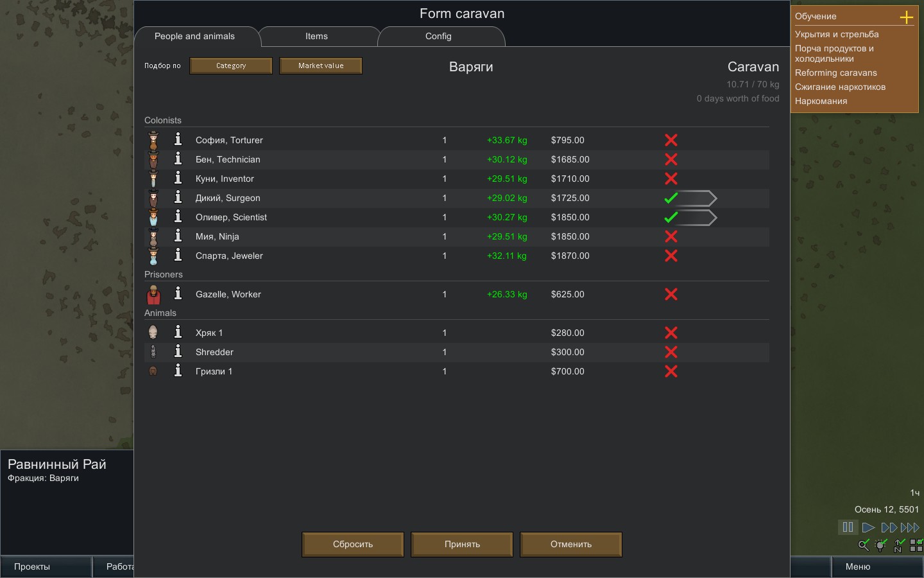Screen dimensions: 924x578
Task: Click Оливер, Scientist colonist portrait
Action: click(x=153, y=217)
